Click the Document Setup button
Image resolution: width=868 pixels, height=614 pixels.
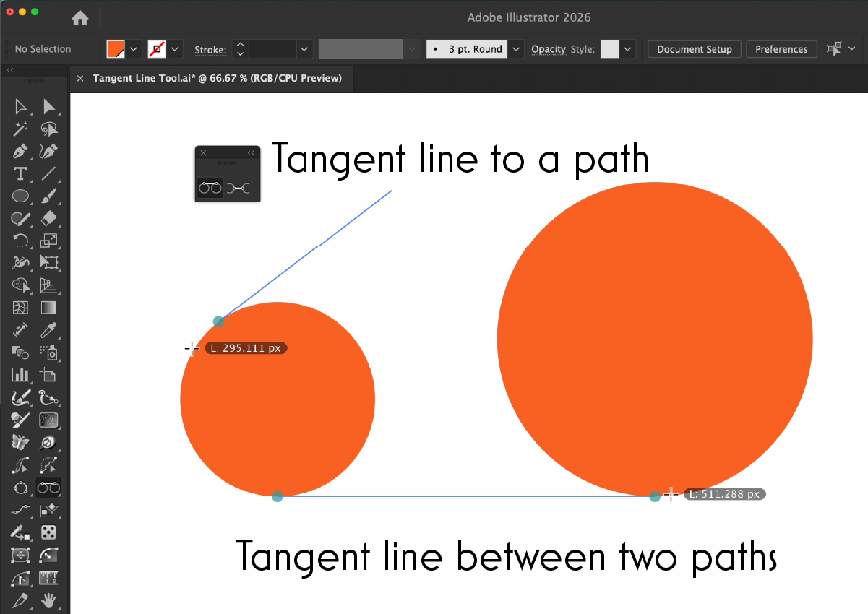coord(694,49)
